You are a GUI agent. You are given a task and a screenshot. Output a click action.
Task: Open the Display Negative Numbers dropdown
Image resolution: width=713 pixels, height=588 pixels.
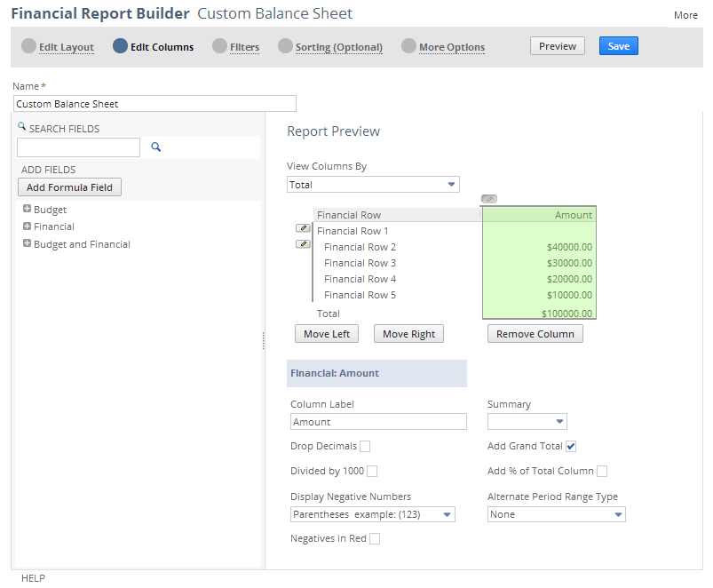tap(372, 514)
